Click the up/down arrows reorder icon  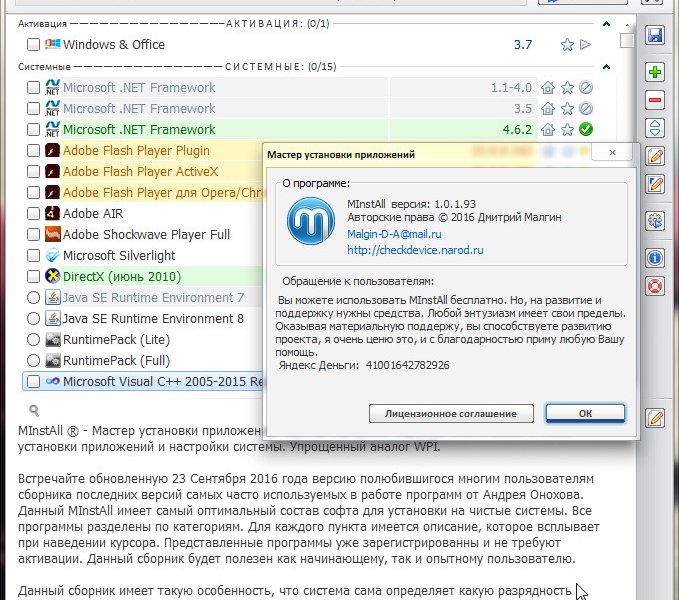pyautogui.click(x=655, y=128)
